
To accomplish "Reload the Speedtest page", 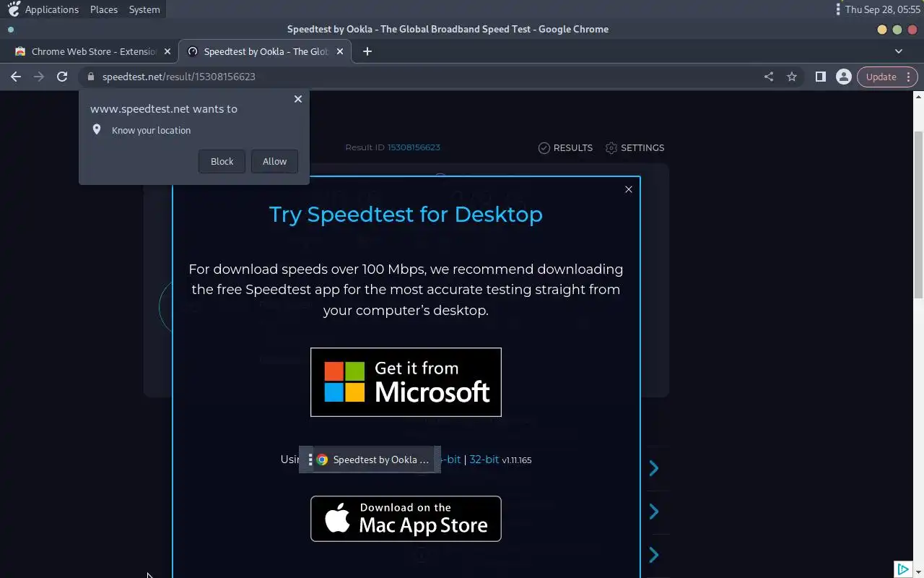I will click(62, 77).
